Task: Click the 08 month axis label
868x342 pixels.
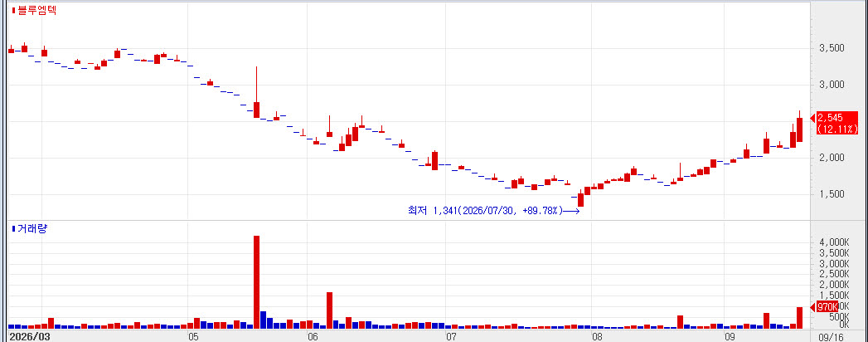Action: click(597, 337)
